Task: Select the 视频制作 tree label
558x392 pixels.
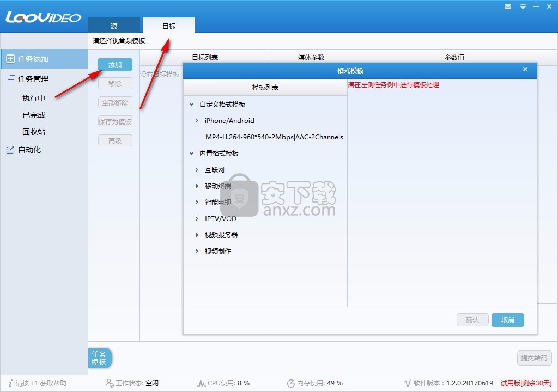Action: tap(218, 252)
